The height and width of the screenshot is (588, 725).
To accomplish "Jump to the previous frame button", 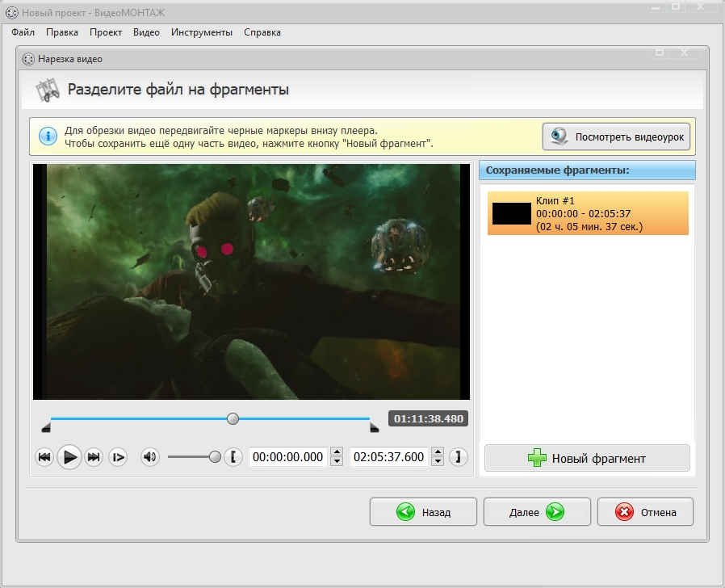I will [44, 457].
